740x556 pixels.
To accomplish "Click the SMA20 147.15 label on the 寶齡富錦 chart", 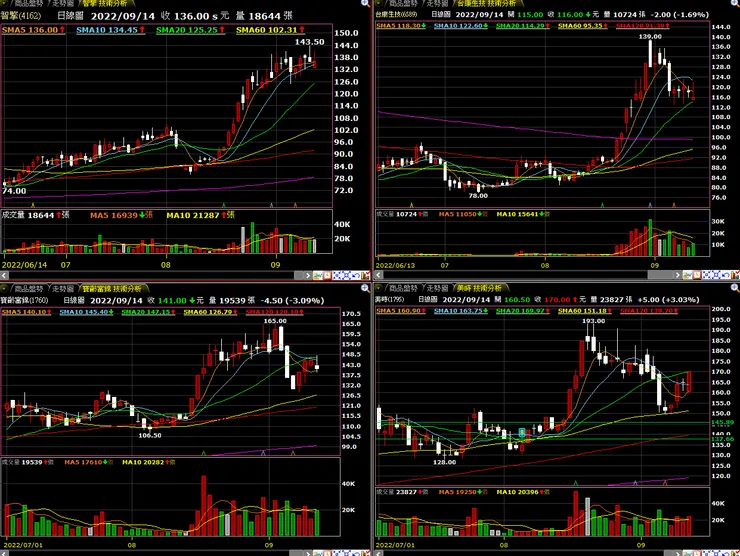I will (x=148, y=312).
